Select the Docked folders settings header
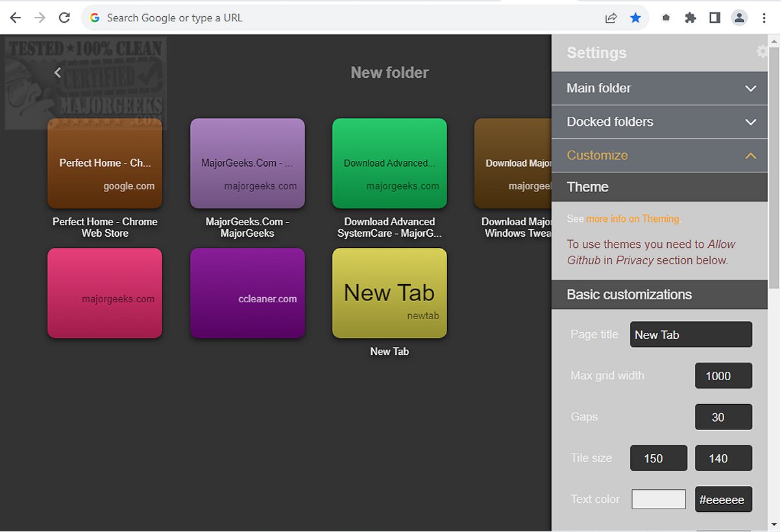Screen dimensions: 782x532 [659, 122]
